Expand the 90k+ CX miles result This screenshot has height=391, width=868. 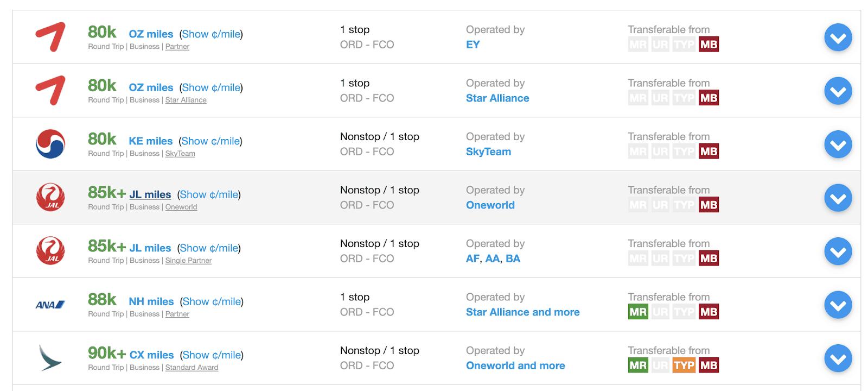pos(838,358)
